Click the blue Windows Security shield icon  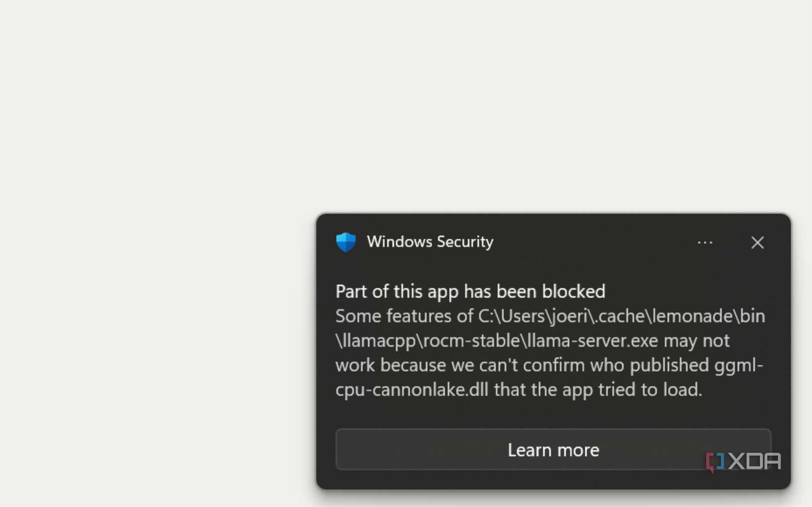tap(346, 242)
